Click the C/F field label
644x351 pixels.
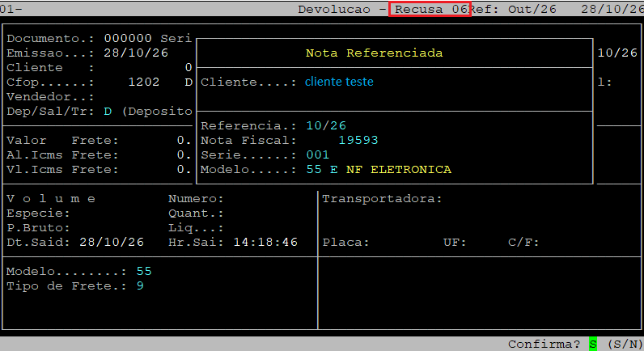click(523, 242)
